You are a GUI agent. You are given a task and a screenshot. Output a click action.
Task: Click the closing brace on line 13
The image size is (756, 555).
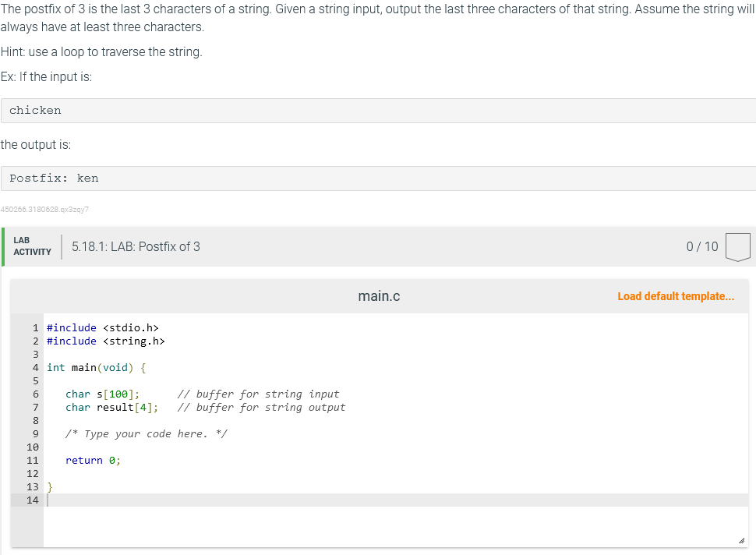[x=48, y=486]
